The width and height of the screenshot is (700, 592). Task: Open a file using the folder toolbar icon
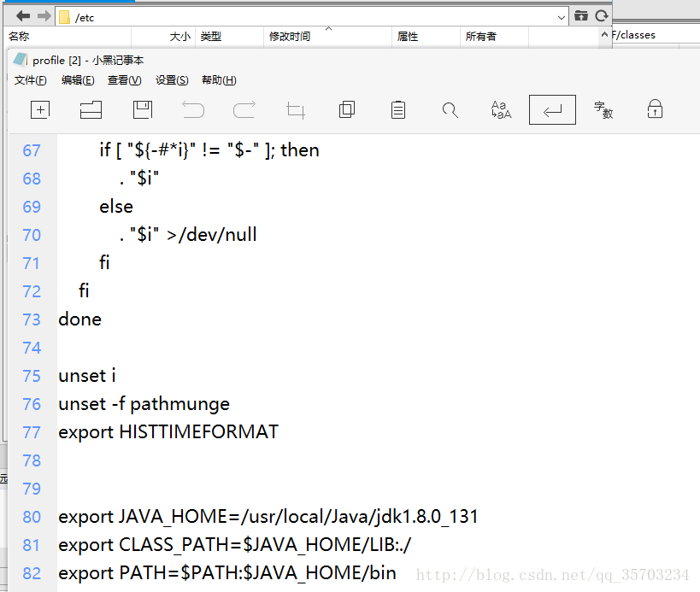pyautogui.click(x=91, y=109)
